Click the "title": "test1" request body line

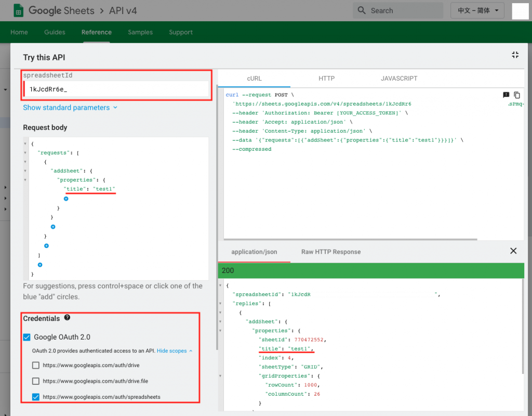tap(89, 189)
